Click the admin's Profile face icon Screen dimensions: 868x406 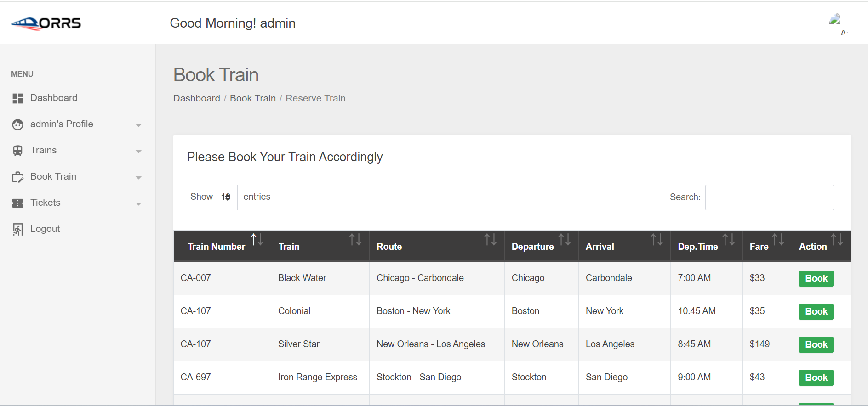pyautogui.click(x=17, y=124)
